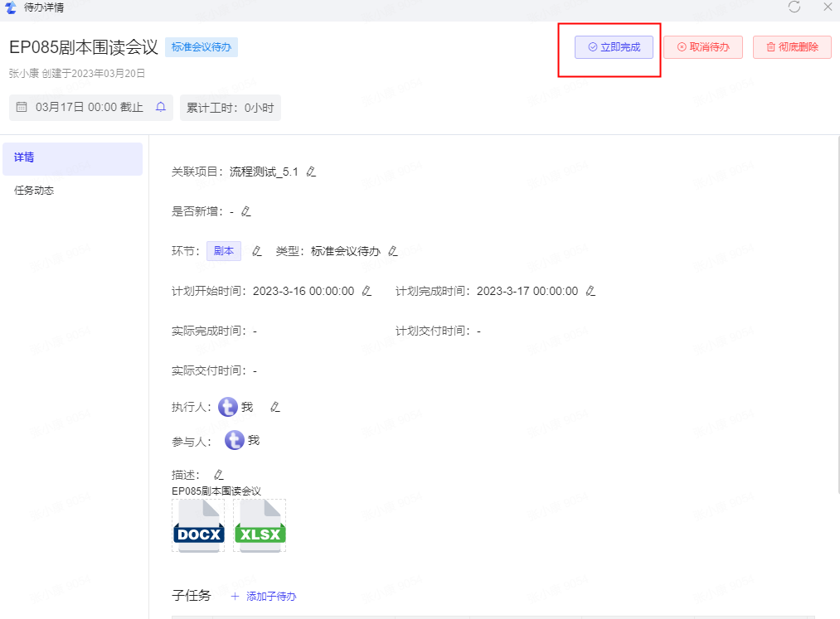Edit the 关联项目 field with pencil icon
This screenshot has width=840, height=619.
[311, 172]
